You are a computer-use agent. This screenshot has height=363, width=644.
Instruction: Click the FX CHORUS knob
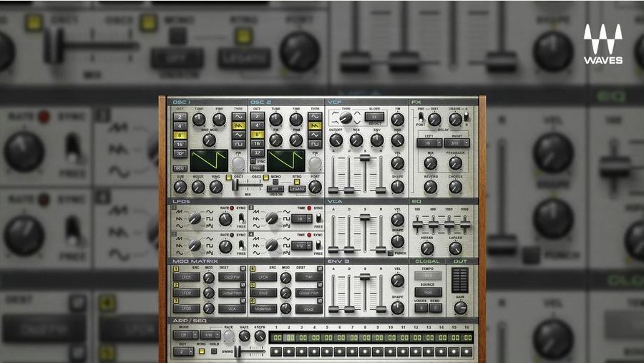[x=455, y=187]
